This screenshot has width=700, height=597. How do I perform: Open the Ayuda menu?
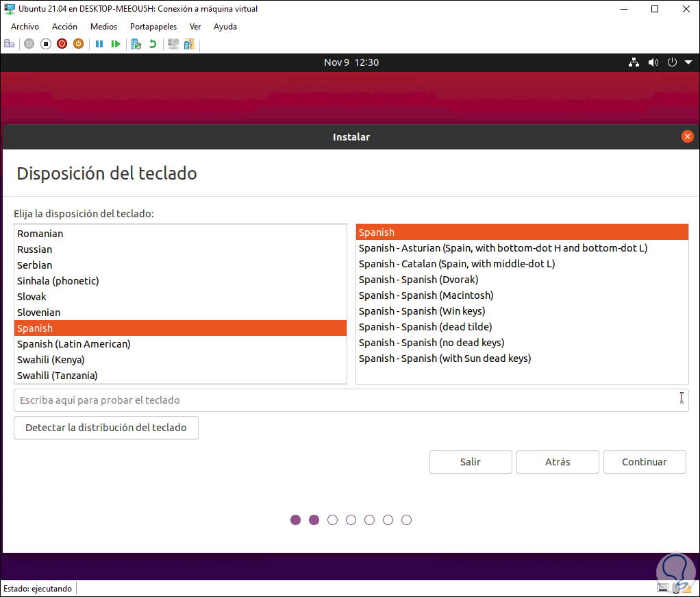[x=225, y=27]
